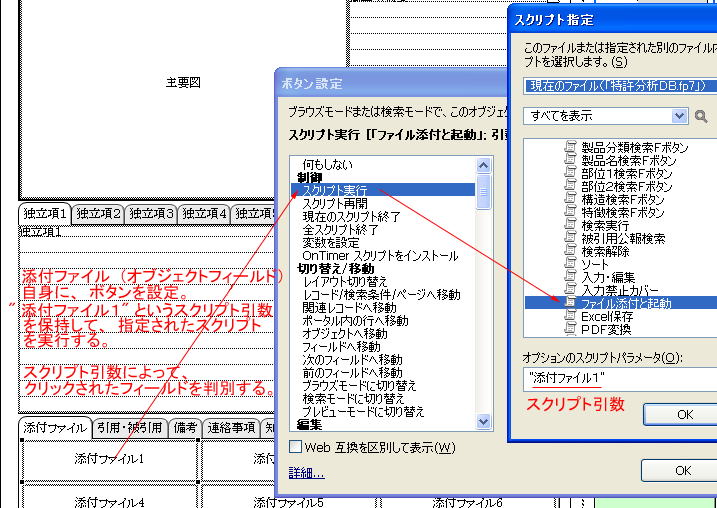Switch to the 独立項3 tab
Screen dimensions: 717x508
coord(151,214)
